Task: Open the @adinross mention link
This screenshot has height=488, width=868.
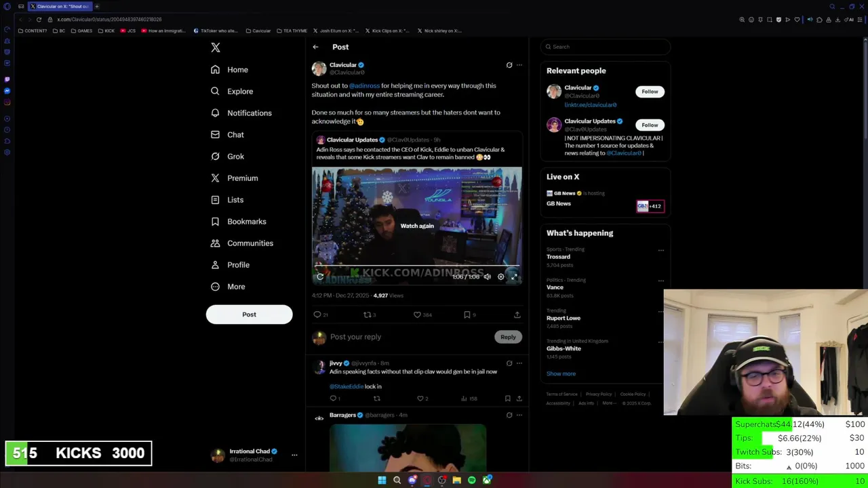Action: [364, 86]
